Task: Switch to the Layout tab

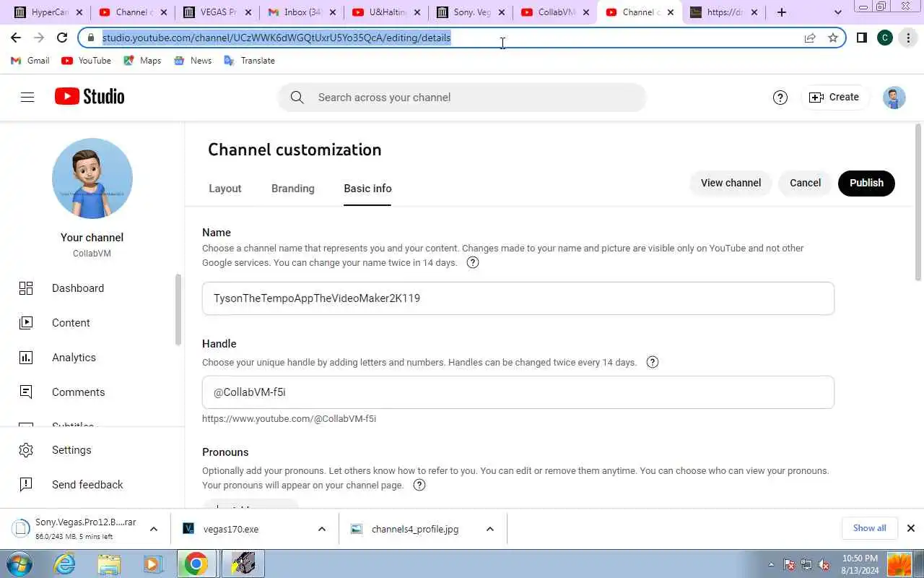Action: (225, 189)
